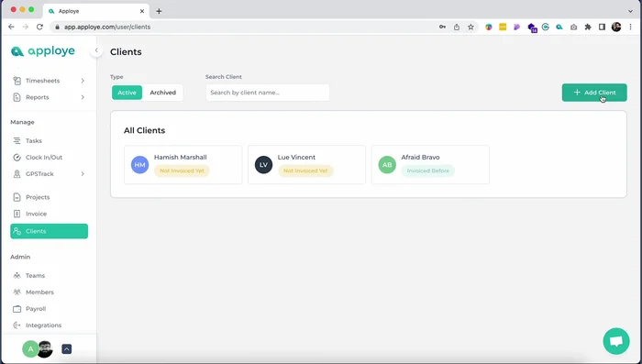Reload the page
Screen dimensions: 642x364
[39, 27]
